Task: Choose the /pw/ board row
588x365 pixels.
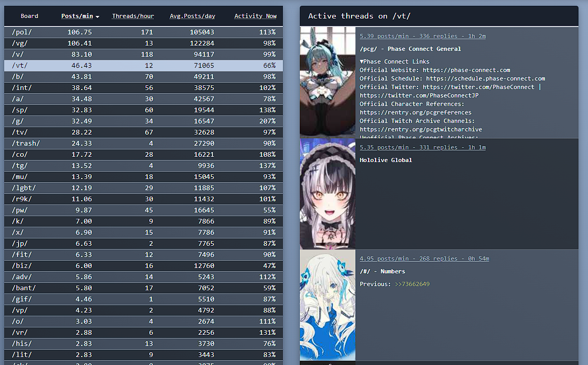Action: 144,210
